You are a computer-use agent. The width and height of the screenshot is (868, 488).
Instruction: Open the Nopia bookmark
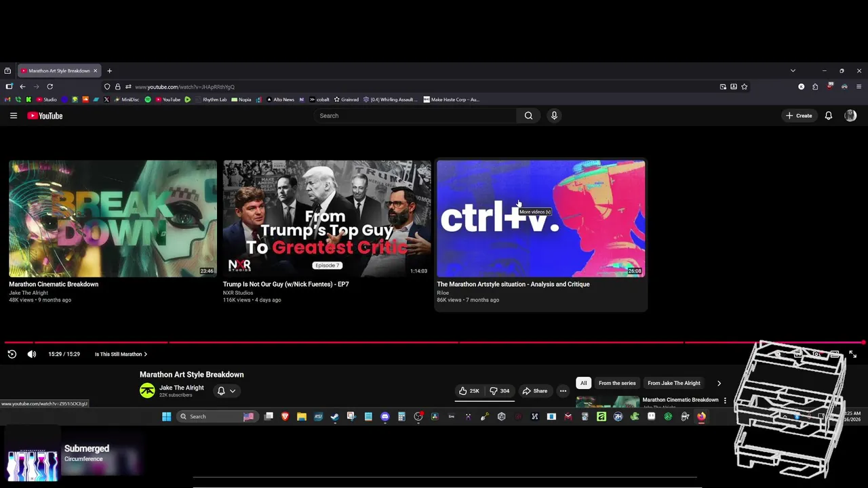(x=241, y=100)
